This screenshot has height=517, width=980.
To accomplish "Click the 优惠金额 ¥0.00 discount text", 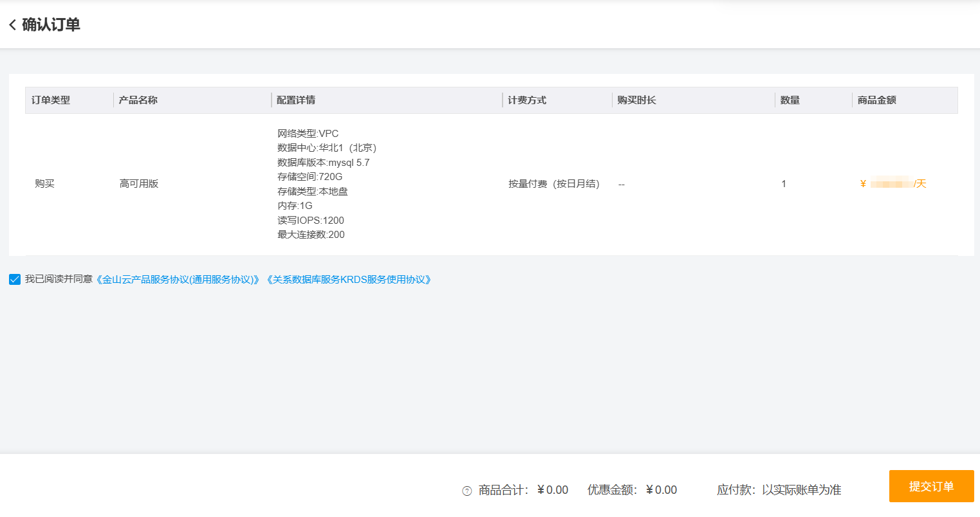I will (x=632, y=490).
